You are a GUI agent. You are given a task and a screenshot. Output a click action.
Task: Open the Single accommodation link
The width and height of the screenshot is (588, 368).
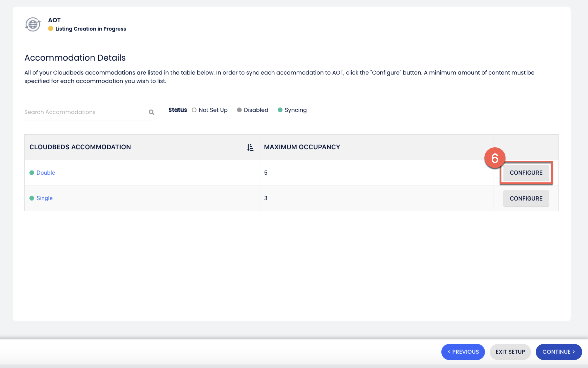coord(45,198)
